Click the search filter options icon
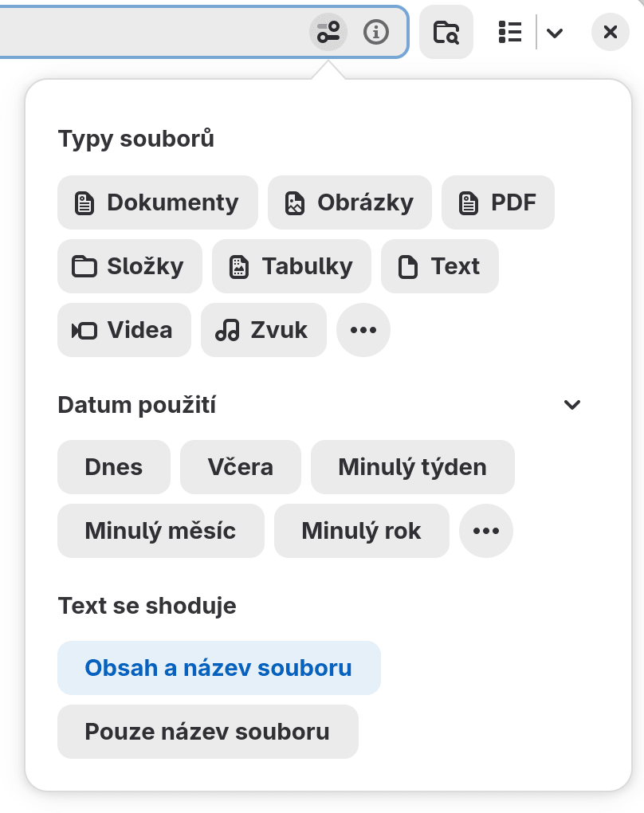Image resolution: width=644 pixels, height=813 pixels. point(328,33)
